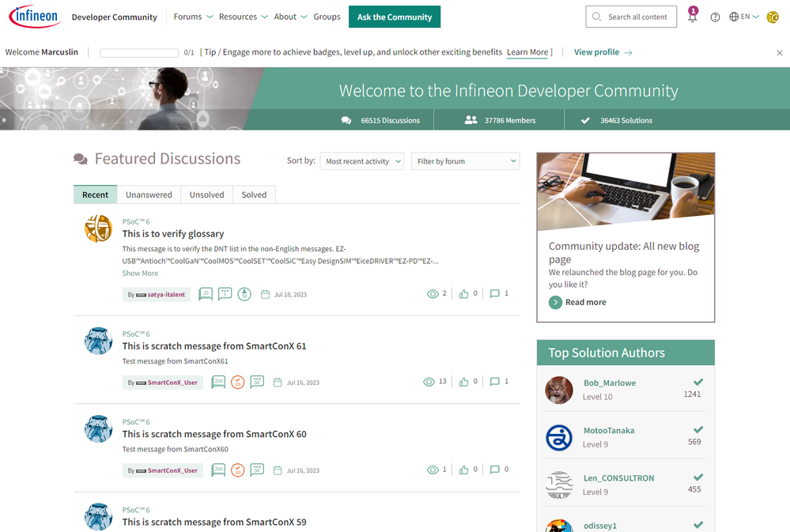The width and height of the screenshot is (790, 532).
Task: Click orange clock badge on SmartConX 60 post
Action: (x=238, y=470)
